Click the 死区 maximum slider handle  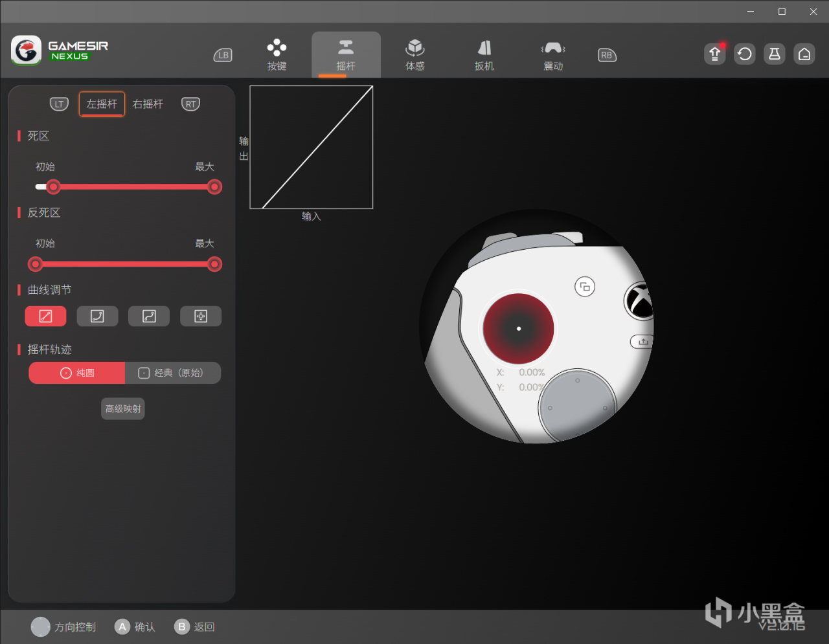214,187
